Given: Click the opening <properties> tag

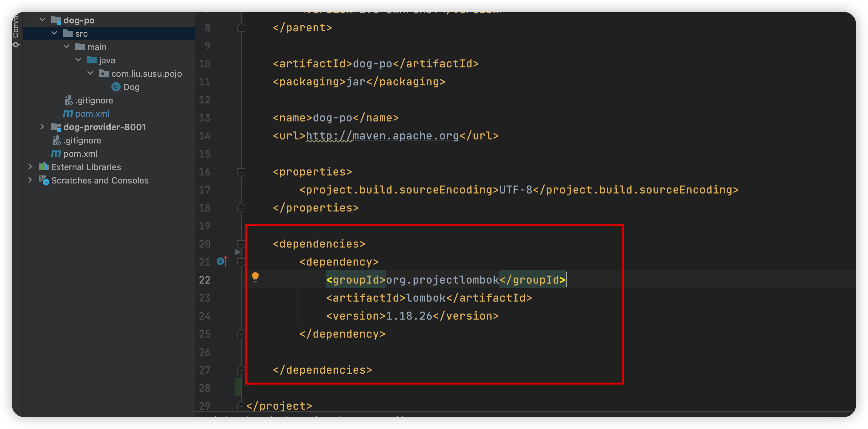Looking at the screenshot, I should coord(312,172).
